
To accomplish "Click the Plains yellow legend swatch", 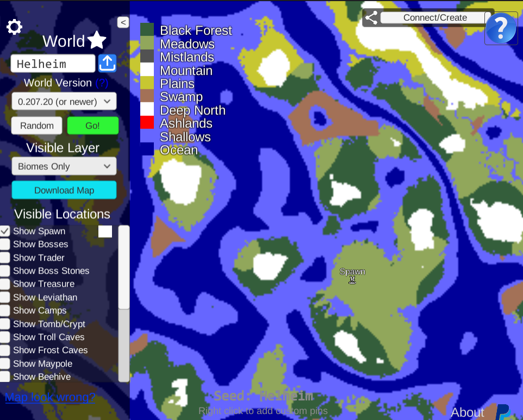I will click(147, 83).
